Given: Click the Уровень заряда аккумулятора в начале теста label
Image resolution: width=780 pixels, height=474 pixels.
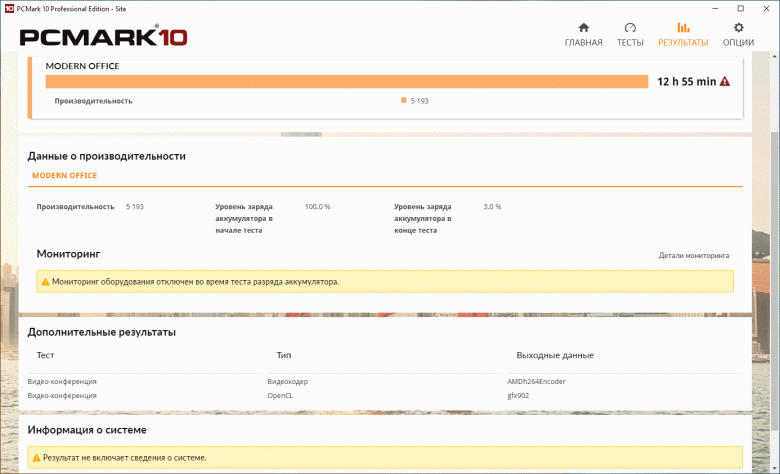Looking at the screenshot, I should pyautogui.click(x=244, y=218).
